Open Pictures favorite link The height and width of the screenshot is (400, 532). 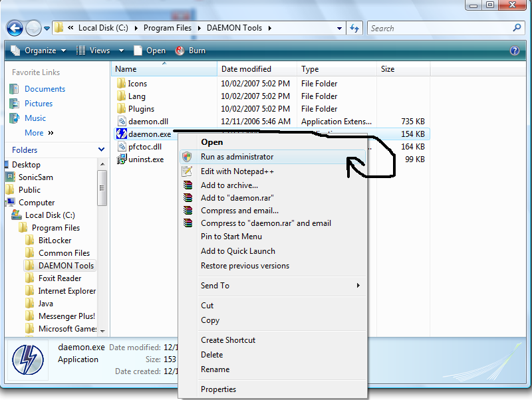(39, 104)
